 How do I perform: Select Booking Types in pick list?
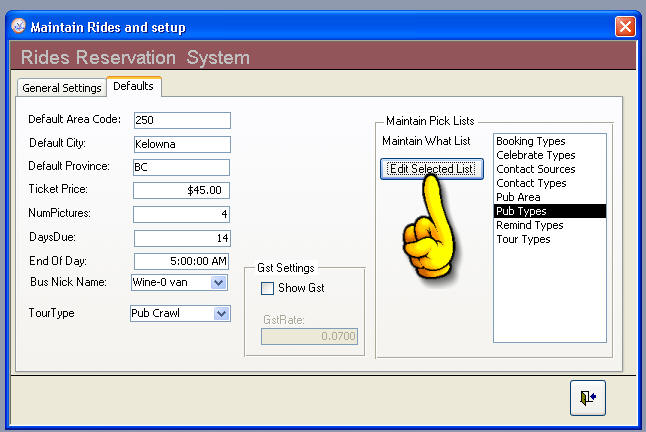point(529,142)
